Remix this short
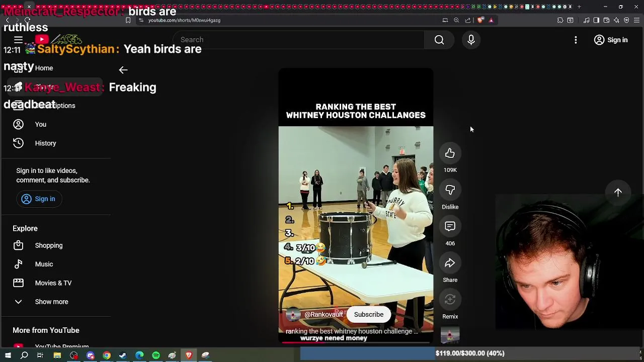 click(x=450, y=300)
